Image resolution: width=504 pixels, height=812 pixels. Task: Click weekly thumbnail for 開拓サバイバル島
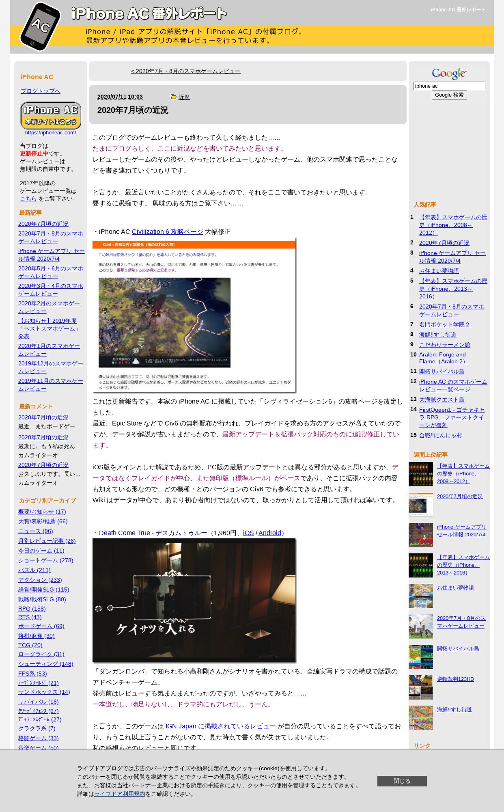click(420, 657)
